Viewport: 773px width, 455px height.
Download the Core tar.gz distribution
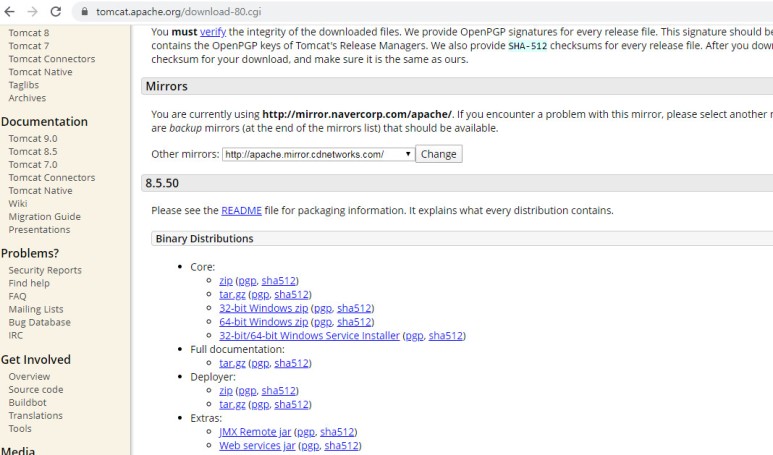pyautogui.click(x=232, y=294)
